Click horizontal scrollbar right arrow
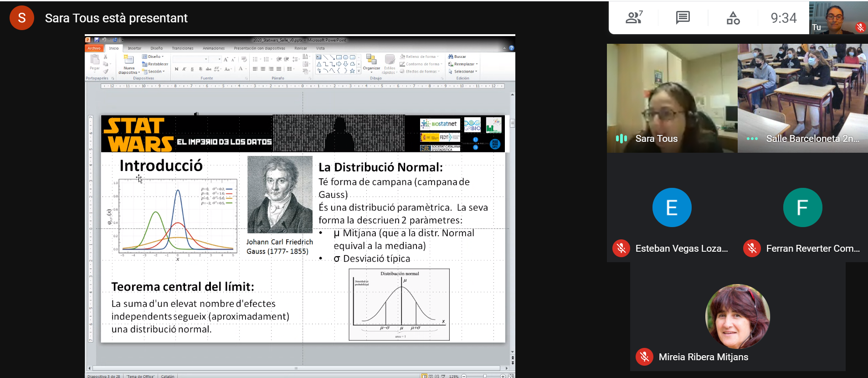Image resolution: width=868 pixels, height=378 pixels. [x=507, y=368]
